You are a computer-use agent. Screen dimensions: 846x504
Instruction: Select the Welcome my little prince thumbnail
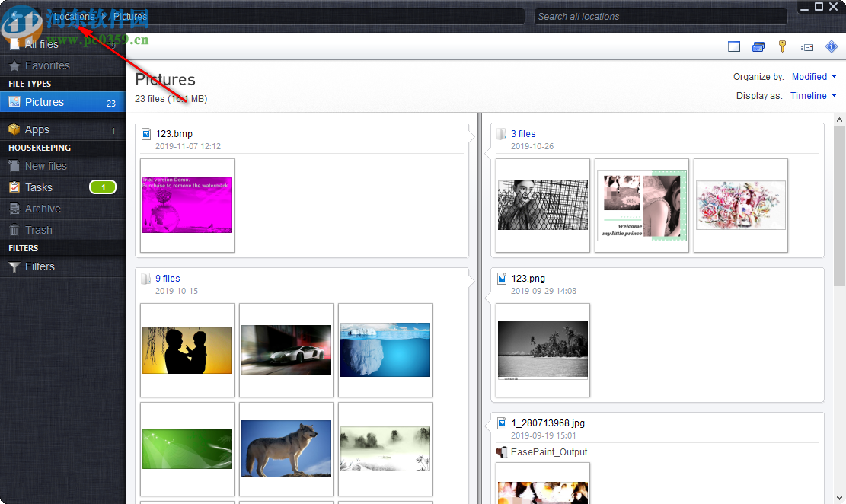[642, 205]
